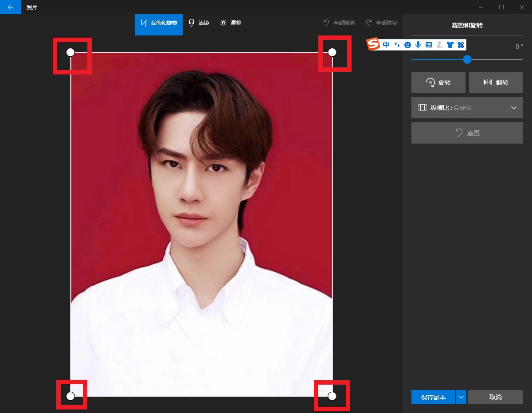This screenshot has width=532, height=413.
Task: Switch to the 调整 tab
Action: point(231,23)
